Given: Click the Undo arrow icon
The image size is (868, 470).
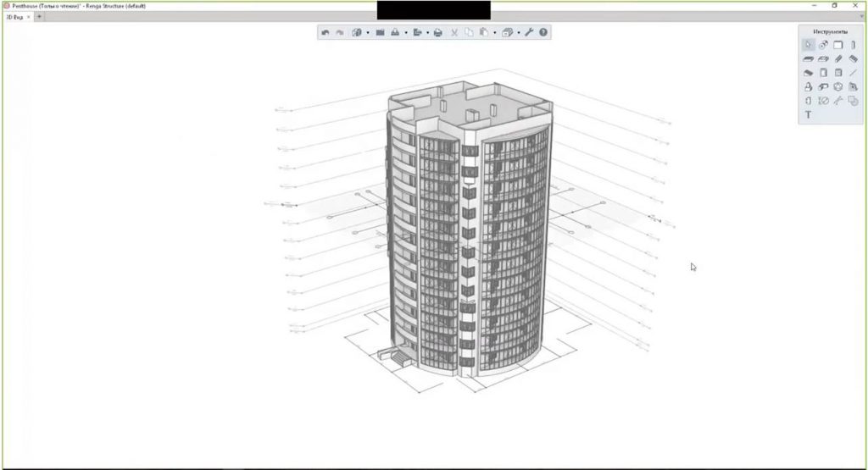Looking at the screenshot, I should [325, 33].
